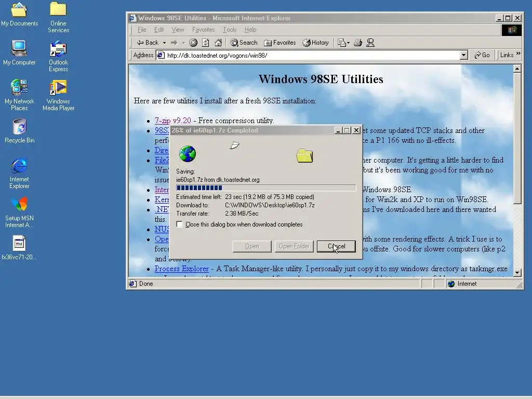Open the Favorites pane in toolbar
Screen dimensions: 532x399
point(280,43)
